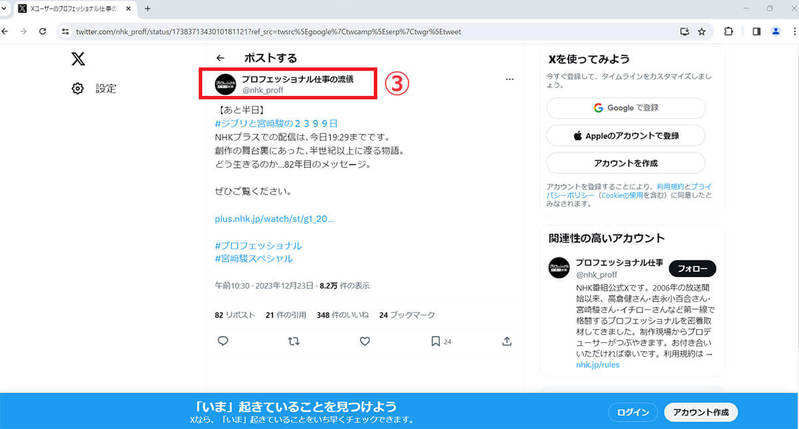
Task: Click アカウントを作成 button in sidebar
Action: point(626,163)
